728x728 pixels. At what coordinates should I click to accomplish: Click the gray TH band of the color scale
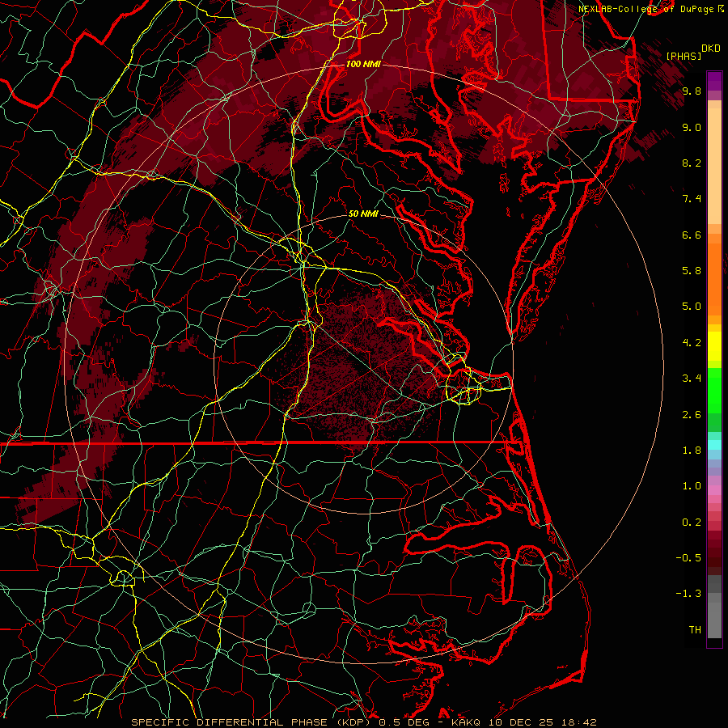[714, 620]
